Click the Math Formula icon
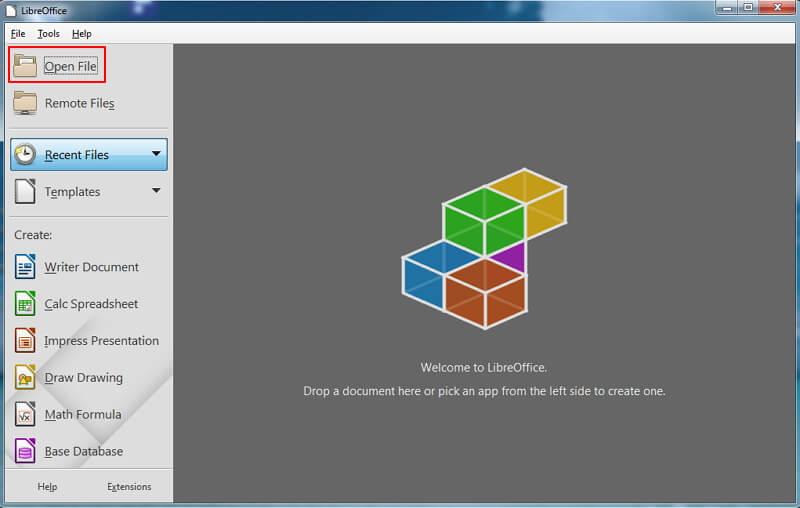 tap(25, 414)
